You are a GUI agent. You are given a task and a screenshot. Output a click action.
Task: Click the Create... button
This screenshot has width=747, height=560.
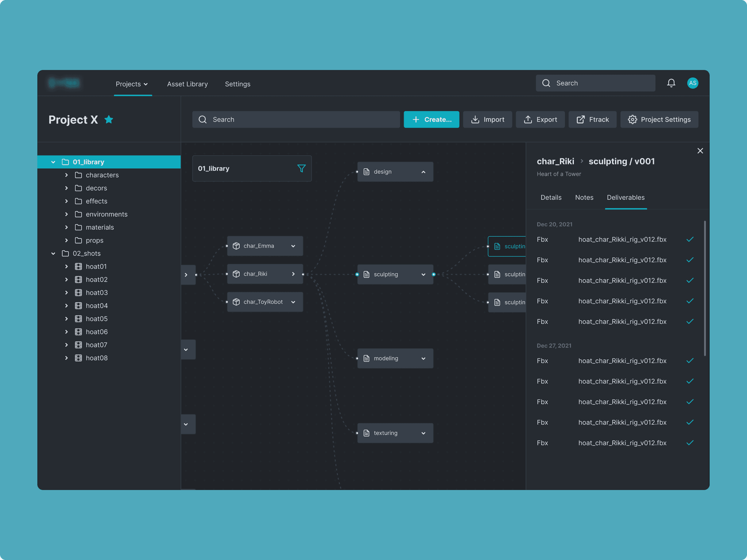point(431,120)
